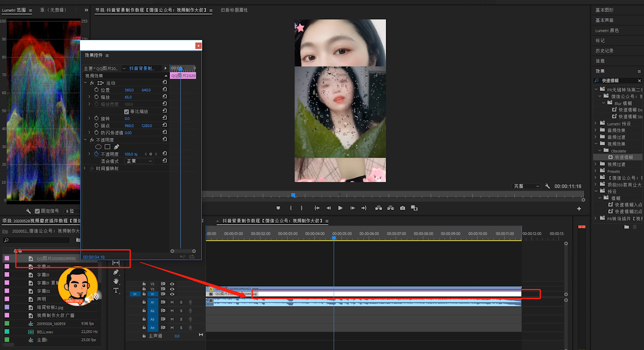Click the Add Marker icon in monitor
644x350 pixels.
tap(278, 208)
